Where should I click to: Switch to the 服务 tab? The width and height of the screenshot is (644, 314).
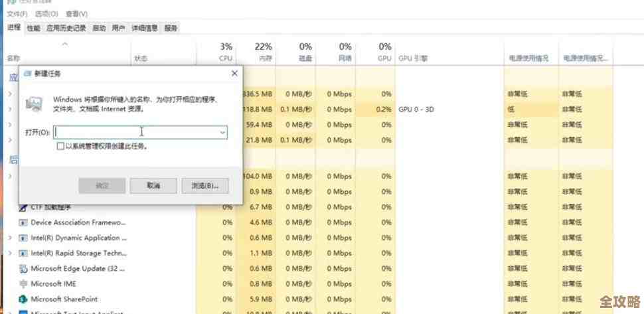(171, 29)
